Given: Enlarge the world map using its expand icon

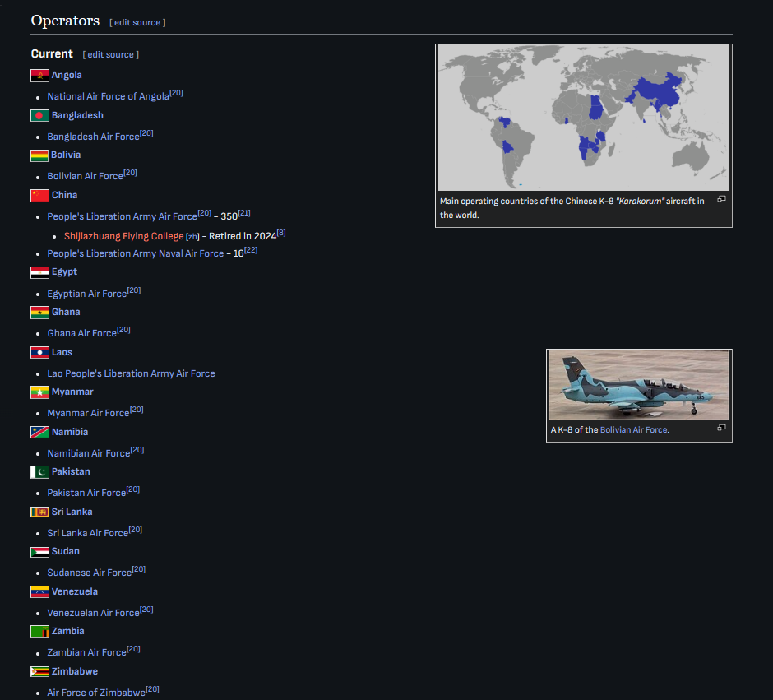Looking at the screenshot, I should click(721, 199).
